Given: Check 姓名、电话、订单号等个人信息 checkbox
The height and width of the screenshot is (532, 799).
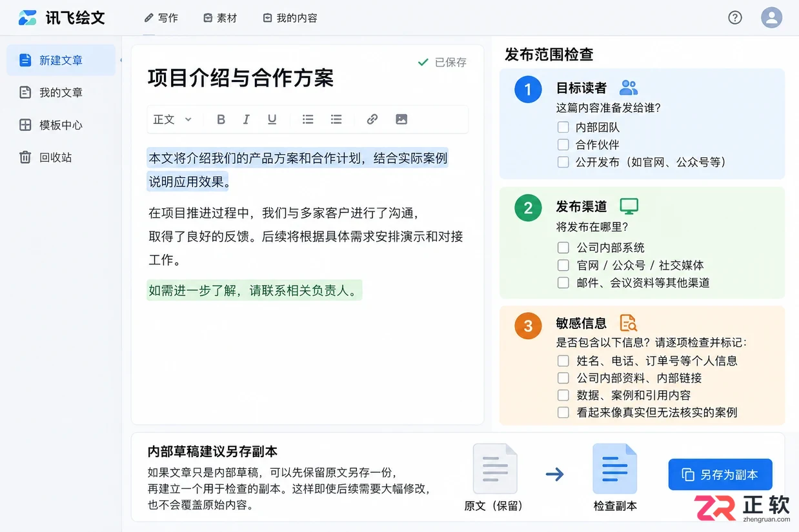Looking at the screenshot, I should pyautogui.click(x=563, y=361).
